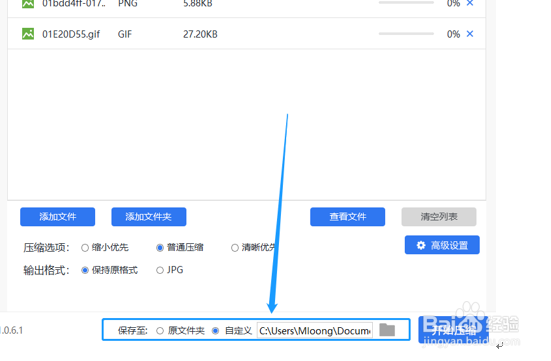Screen dimensions: 551x361
Task: Click the progress bar of 01E20D55.gif
Action: (406, 34)
